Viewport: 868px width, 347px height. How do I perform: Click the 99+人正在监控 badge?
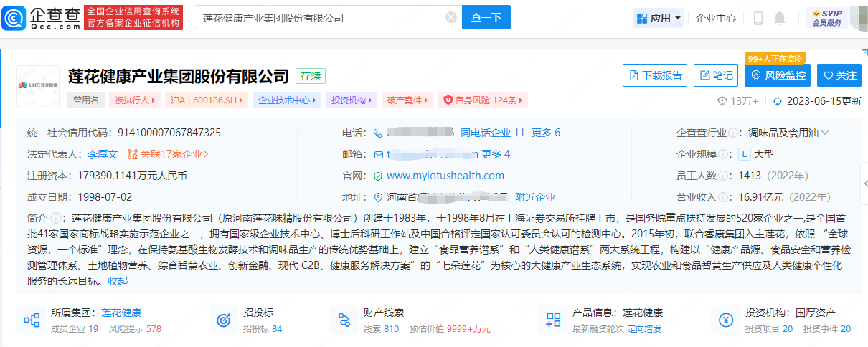775,58
